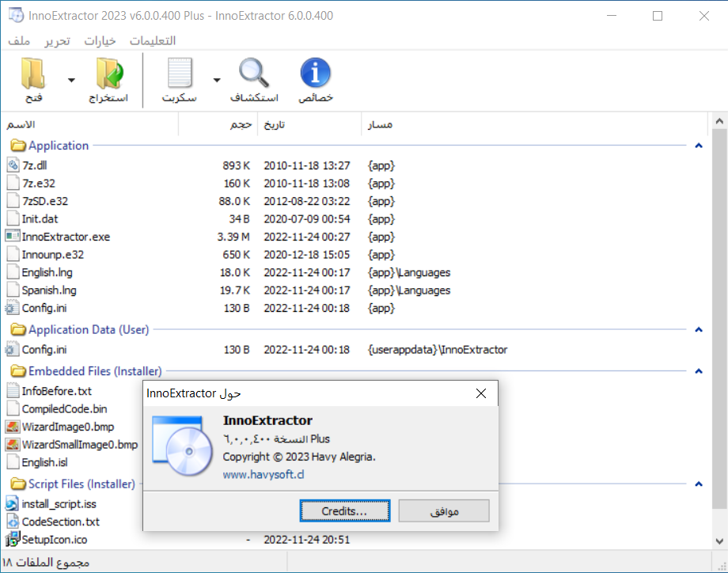Close the About InnoExtractor dialog
The height and width of the screenshot is (573, 728).
[481, 393]
